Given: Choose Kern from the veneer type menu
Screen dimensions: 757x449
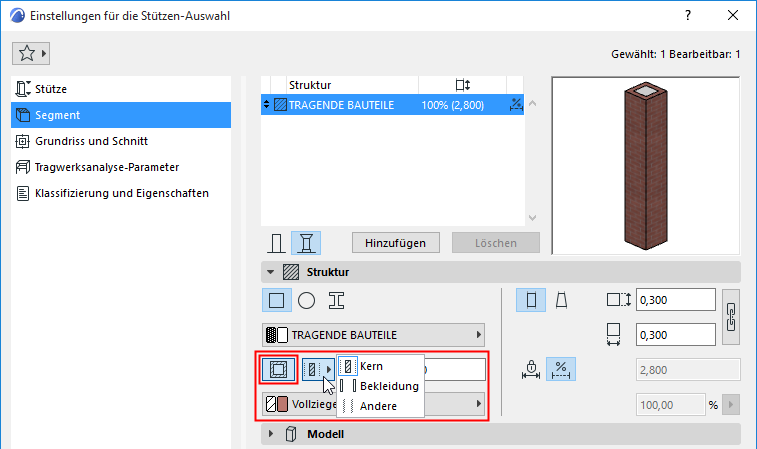Looking at the screenshot, I should 381,366.
